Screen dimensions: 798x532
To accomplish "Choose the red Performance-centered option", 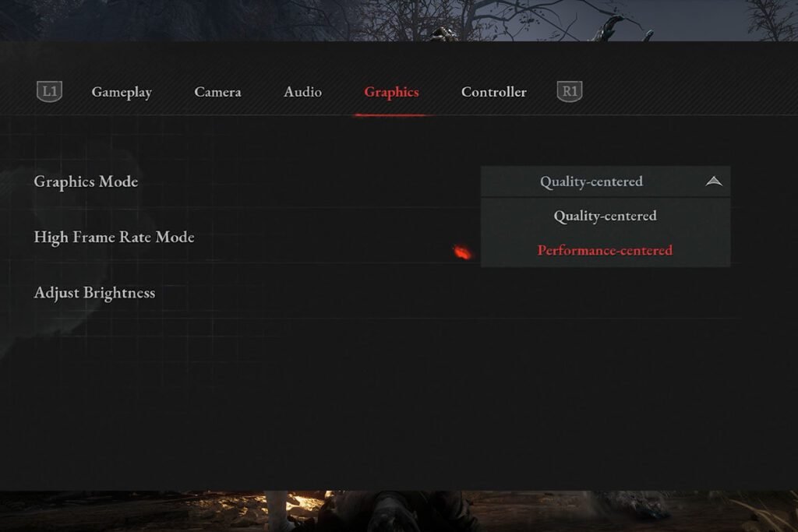I will point(605,250).
